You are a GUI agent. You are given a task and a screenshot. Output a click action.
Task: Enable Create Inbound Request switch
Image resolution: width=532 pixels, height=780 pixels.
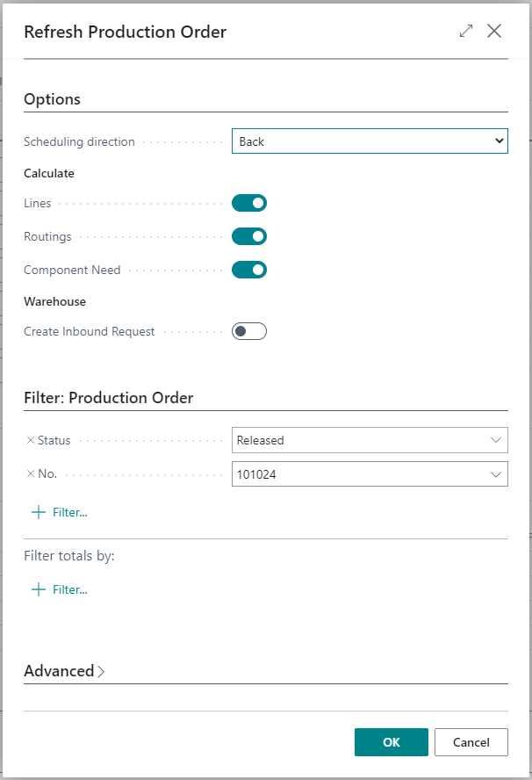click(x=249, y=331)
